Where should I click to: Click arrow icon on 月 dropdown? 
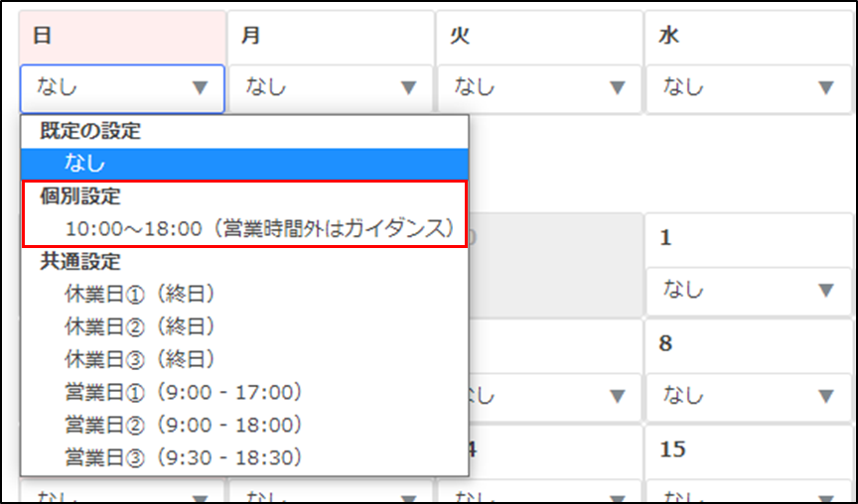click(408, 88)
